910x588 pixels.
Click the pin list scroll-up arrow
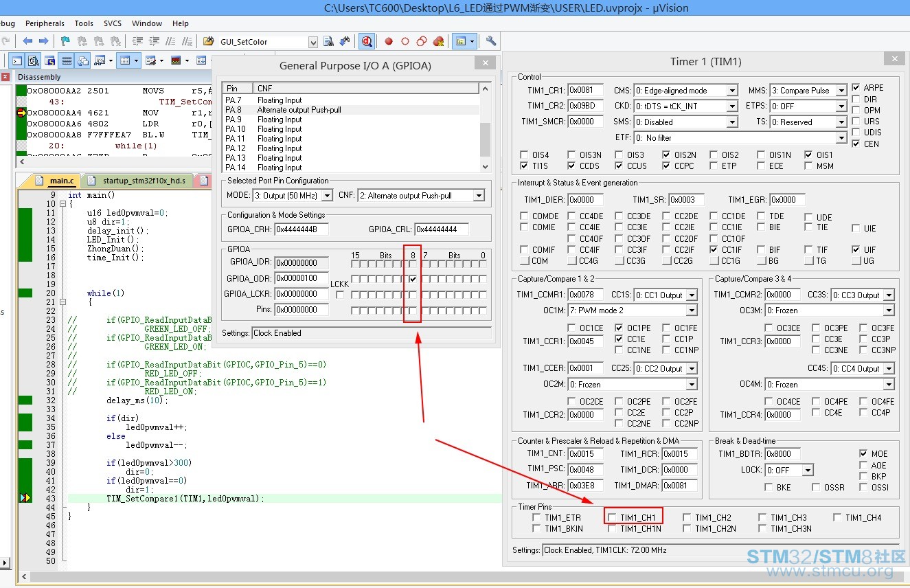[485, 88]
